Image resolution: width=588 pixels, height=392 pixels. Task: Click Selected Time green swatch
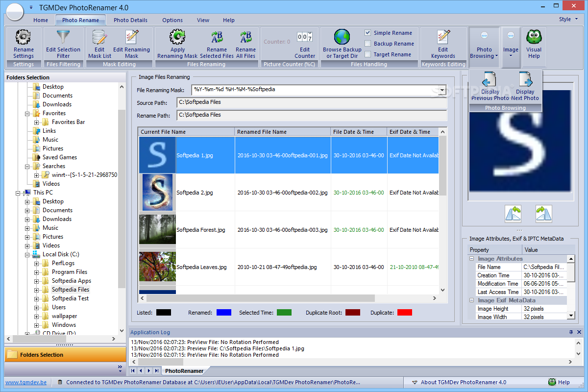[x=284, y=312]
